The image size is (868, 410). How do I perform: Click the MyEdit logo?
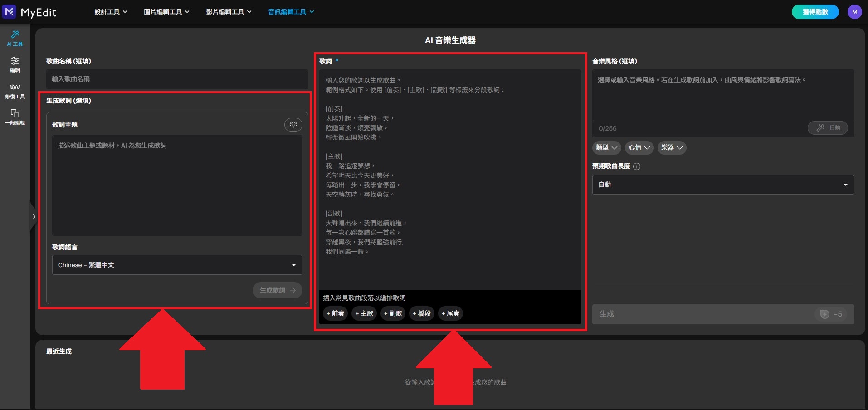[30, 12]
